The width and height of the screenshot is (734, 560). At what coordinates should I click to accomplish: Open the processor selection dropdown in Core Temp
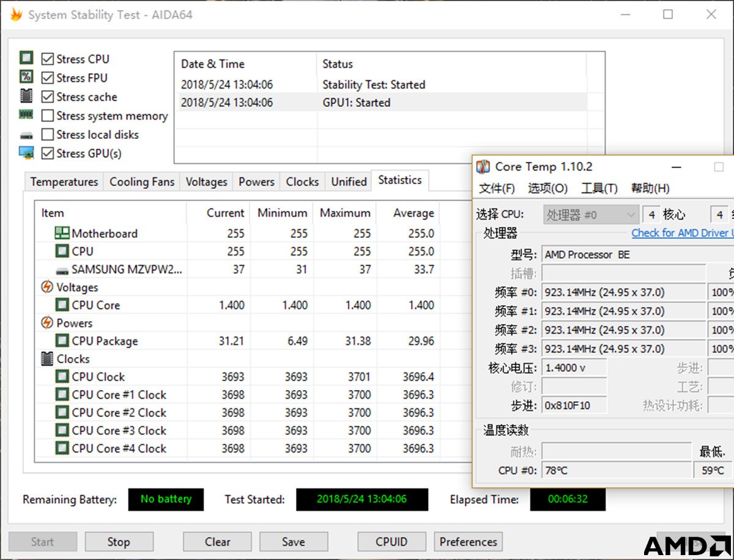(x=591, y=215)
